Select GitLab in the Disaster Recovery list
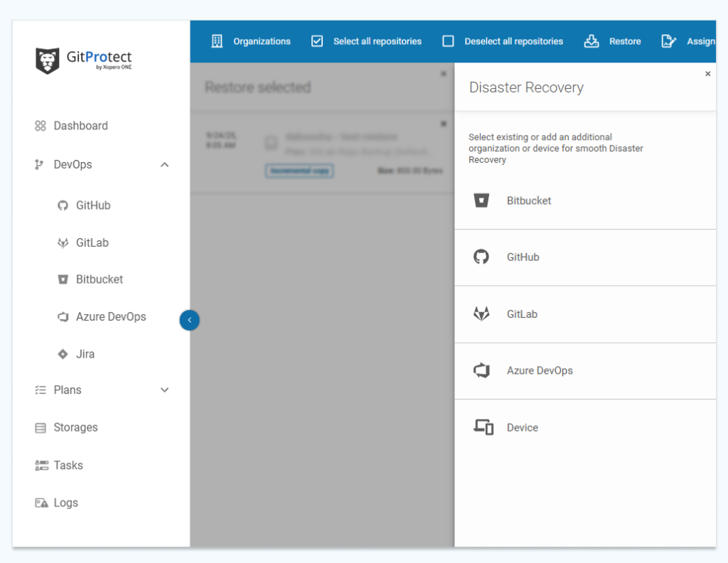728x563 pixels. point(585,315)
